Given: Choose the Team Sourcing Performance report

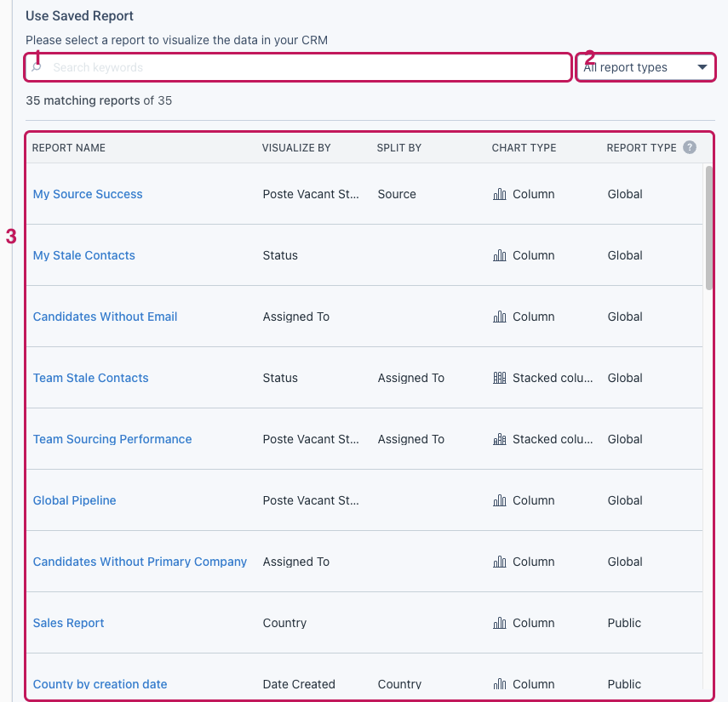Looking at the screenshot, I should (112, 439).
